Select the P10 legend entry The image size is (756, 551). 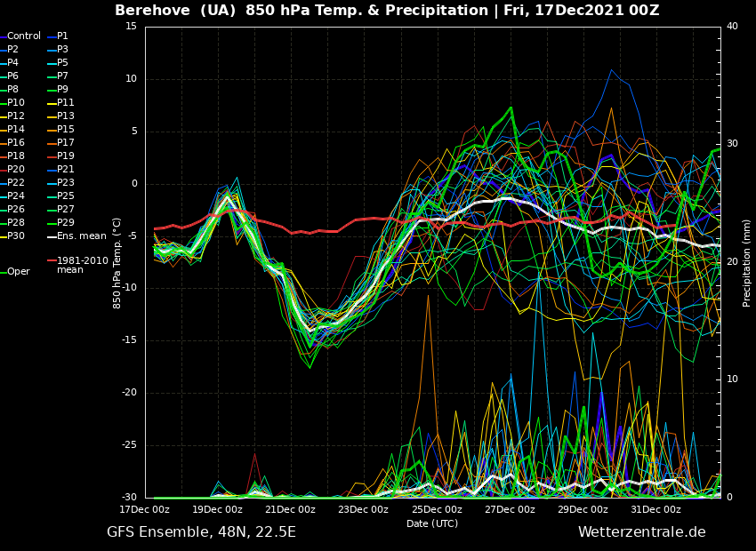pos(16,103)
